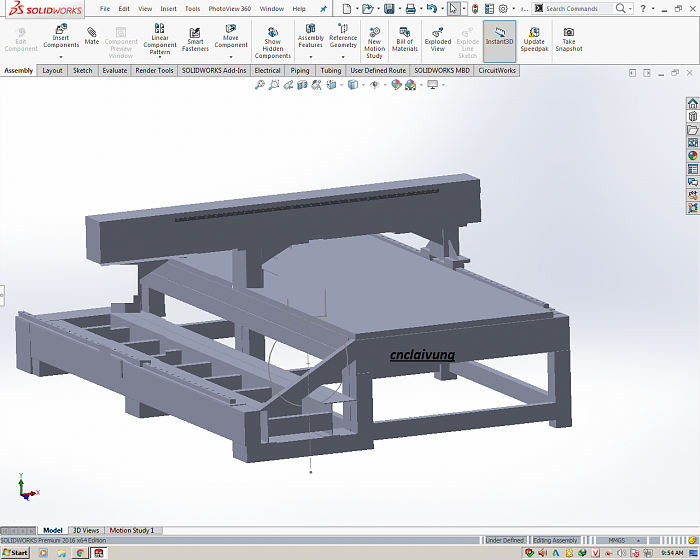Image resolution: width=700 pixels, height=560 pixels.
Task: Click in Search Commands field
Action: pyautogui.click(x=578, y=8)
